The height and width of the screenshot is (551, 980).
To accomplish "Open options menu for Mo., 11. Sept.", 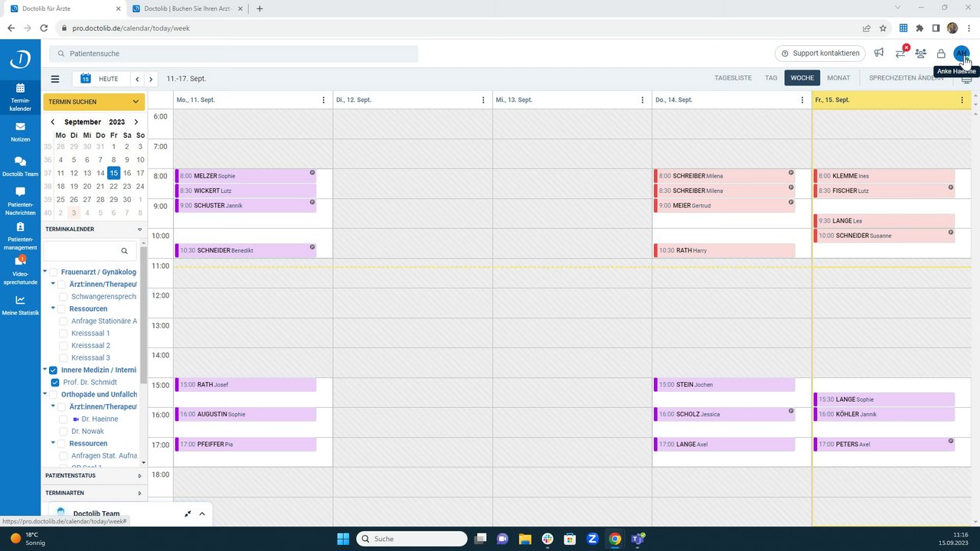I will point(324,100).
